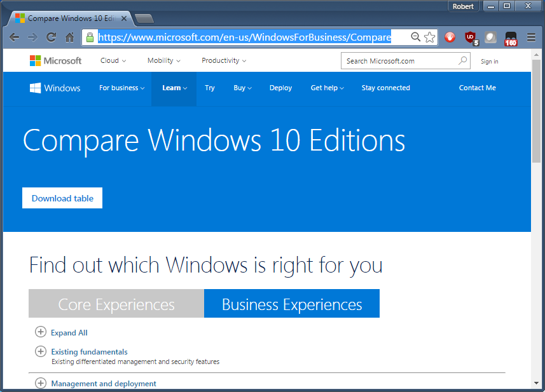Select Stay connected in the nav bar
This screenshot has height=392, width=545.
click(385, 88)
